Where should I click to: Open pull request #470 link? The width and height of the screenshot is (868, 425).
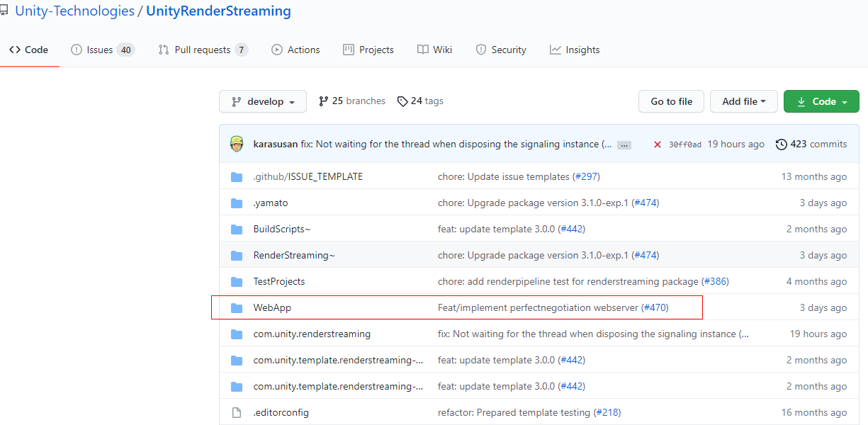click(655, 307)
